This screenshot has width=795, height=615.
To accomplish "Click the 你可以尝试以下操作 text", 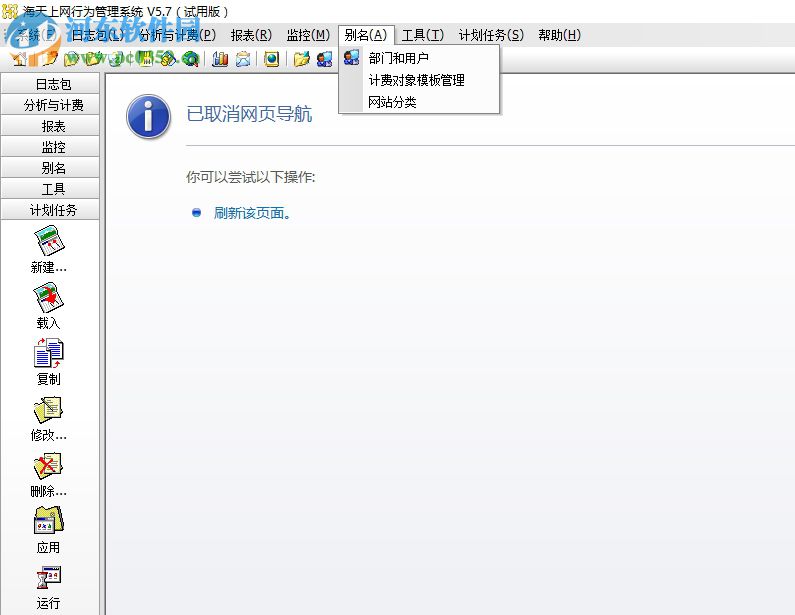I will (x=250, y=177).
